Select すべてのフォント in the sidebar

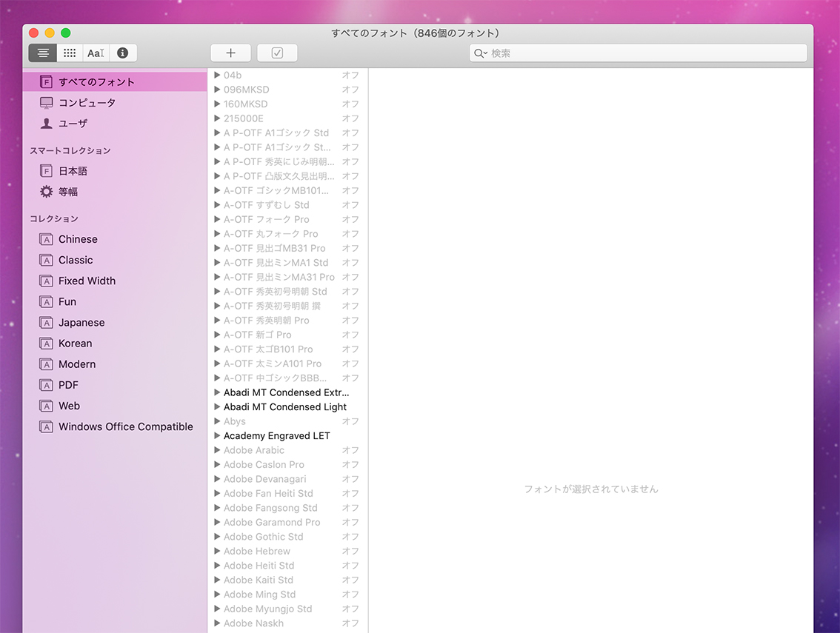click(x=96, y=82)
